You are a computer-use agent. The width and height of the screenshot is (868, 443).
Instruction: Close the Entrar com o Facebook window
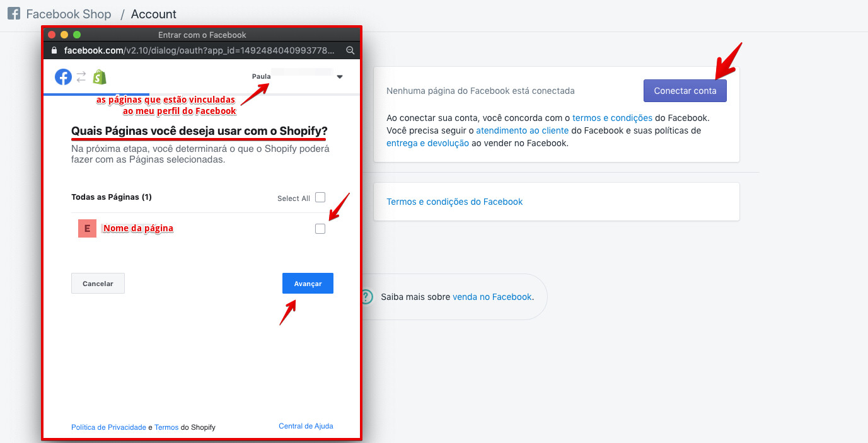(x=52, y=35)
